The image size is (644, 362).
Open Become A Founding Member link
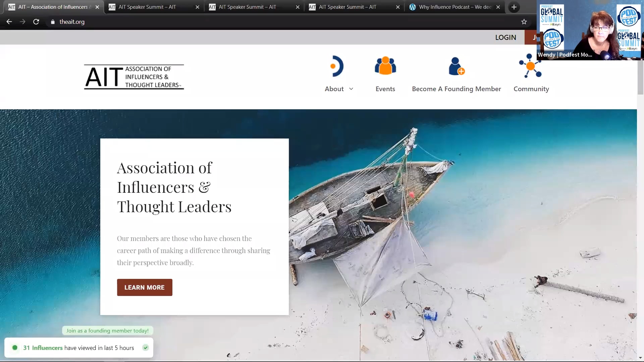tap(456, 89)
